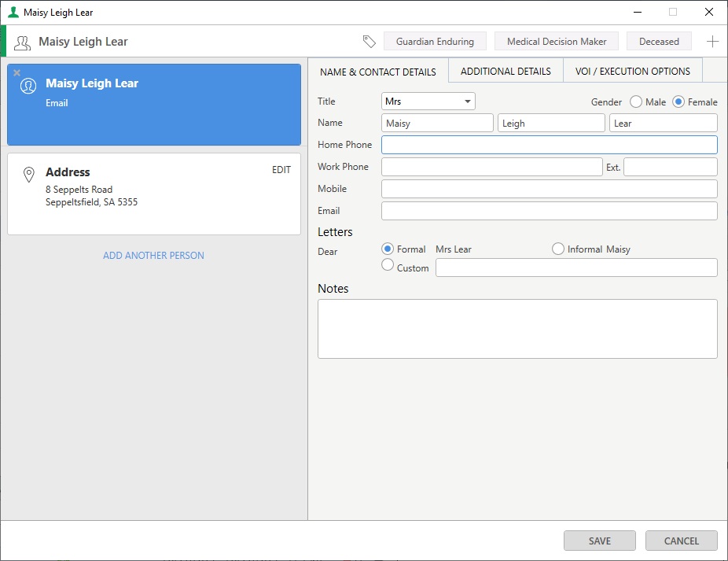
Task: Click the middle name field containing Leigh
Action: pyautogui.click(x=551, y=124)
